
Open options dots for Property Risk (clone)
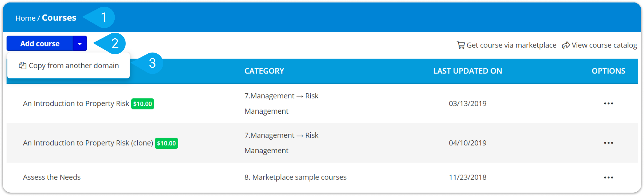608,143
